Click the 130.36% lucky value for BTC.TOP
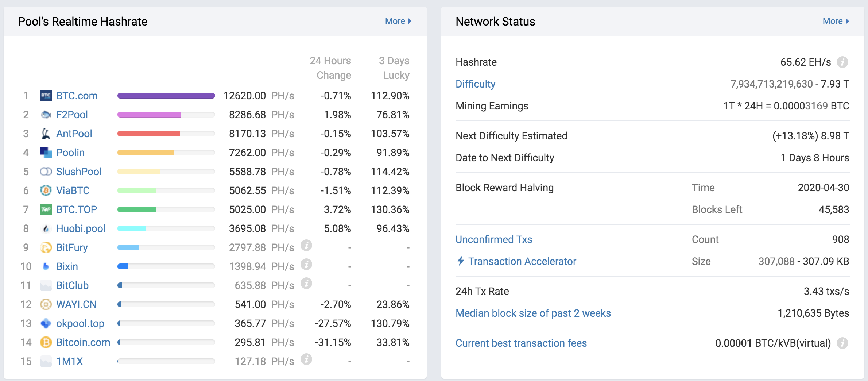Screen dimensions: 868x381 pos(390,209)
